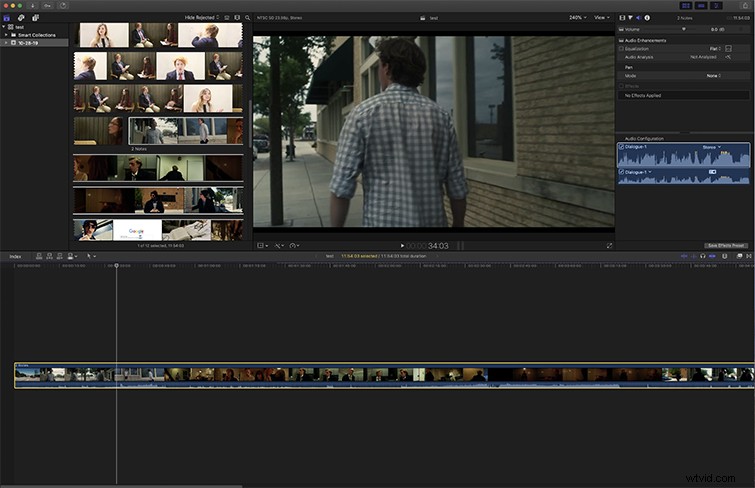Screen dimensions: 755x488
Task: Toggle timeline audio skimming button
Action: 693,256
